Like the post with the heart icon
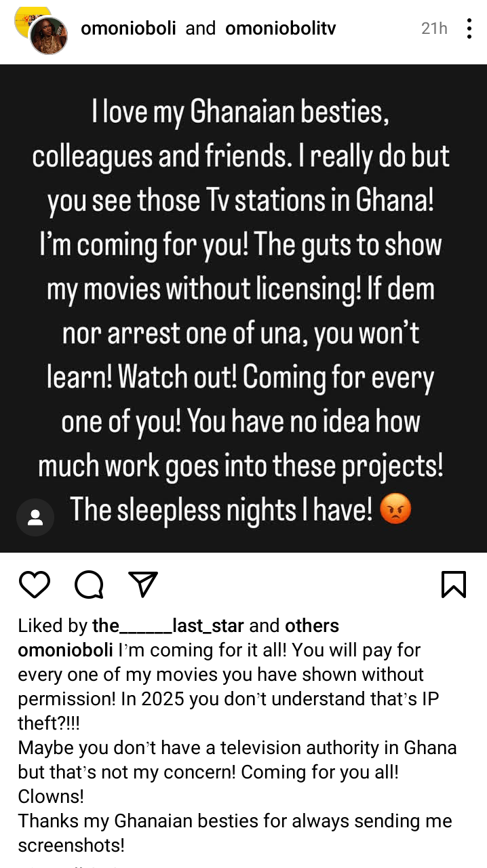The image size is (487, 868). (x=35, y=584)
